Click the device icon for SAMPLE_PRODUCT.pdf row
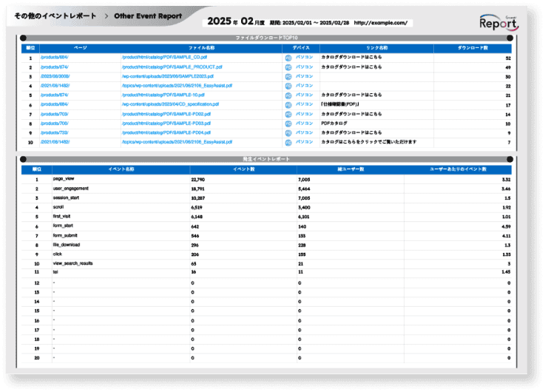The height and width of the screenshot is (392, 545). coord(288,67)
